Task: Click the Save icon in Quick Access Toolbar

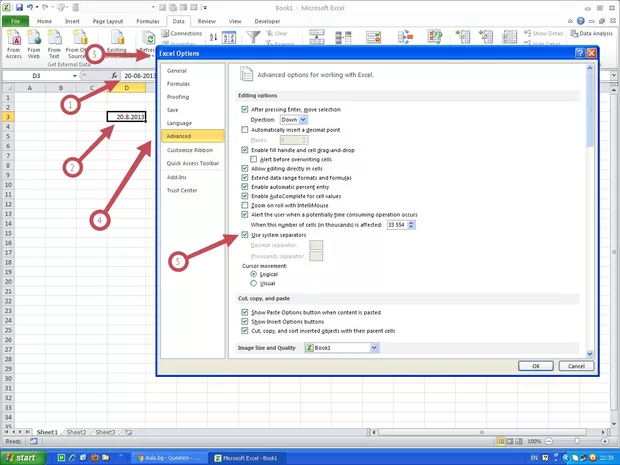Action: (19, 7)
